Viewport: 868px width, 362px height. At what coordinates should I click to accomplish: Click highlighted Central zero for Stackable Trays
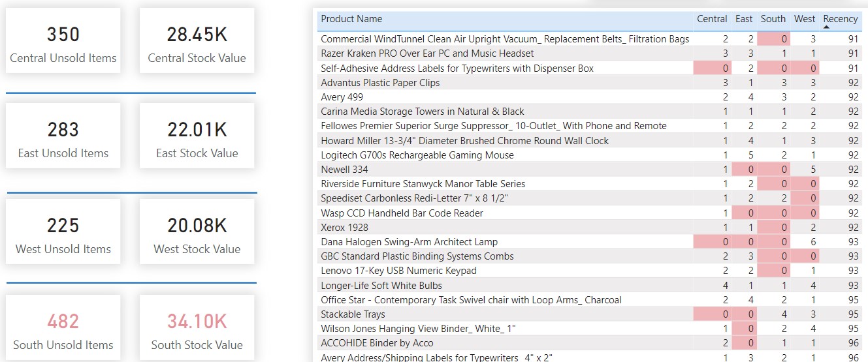point(713,314)
